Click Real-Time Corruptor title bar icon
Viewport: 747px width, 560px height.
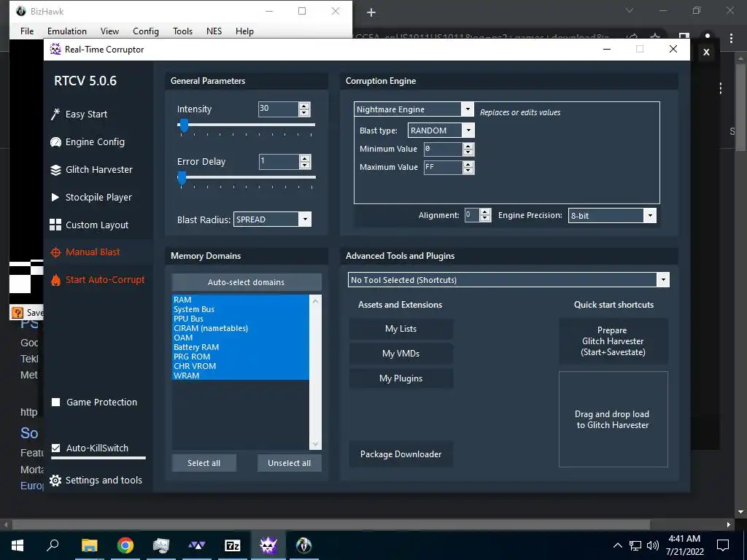click(x=55, y=49)
